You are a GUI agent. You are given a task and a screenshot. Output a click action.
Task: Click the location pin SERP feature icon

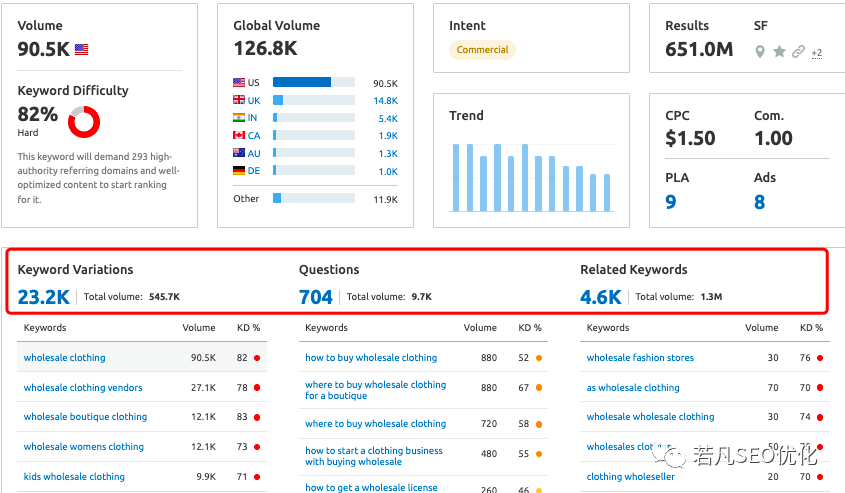[761, 52]
